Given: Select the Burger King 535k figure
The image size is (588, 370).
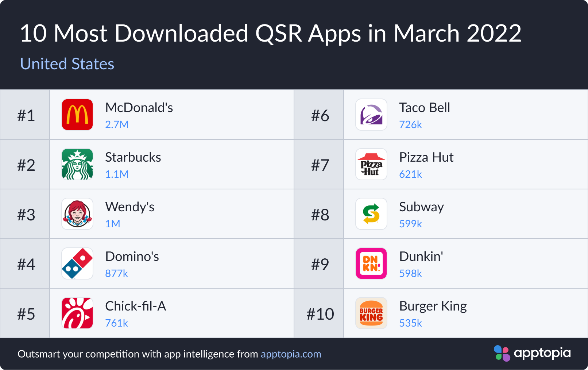Looking at the screenshot, I should coord(410,323).
